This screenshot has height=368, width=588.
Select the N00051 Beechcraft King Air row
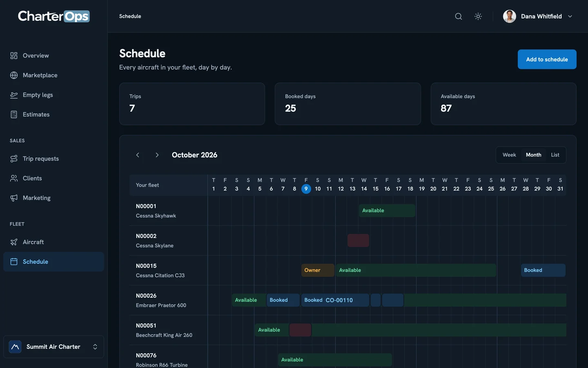[168, 330]
